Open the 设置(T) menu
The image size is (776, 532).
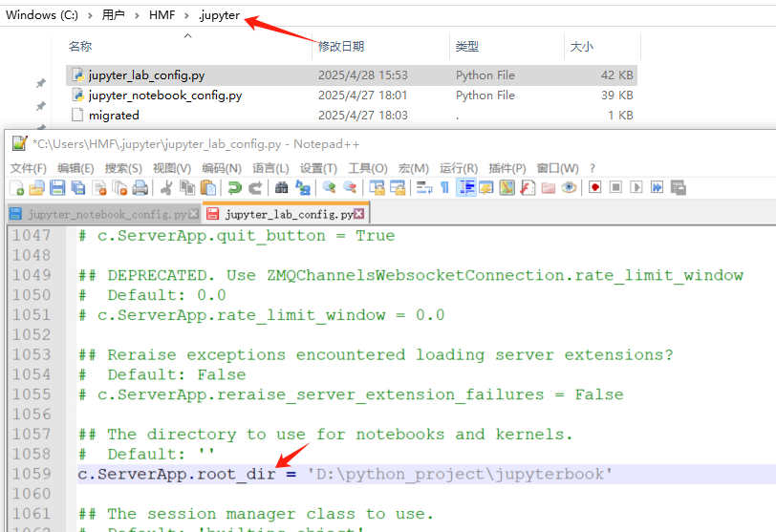coord(318,169)
